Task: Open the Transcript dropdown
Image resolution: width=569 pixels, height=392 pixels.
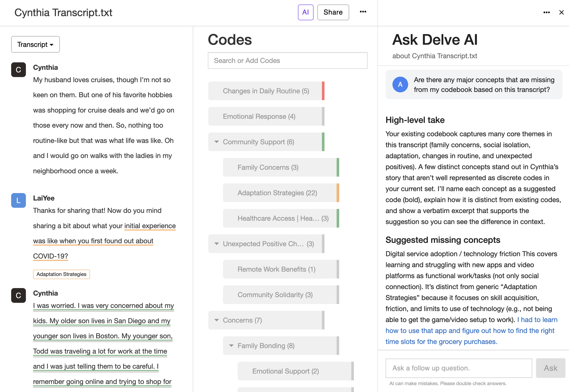Action: click(35, 44)
